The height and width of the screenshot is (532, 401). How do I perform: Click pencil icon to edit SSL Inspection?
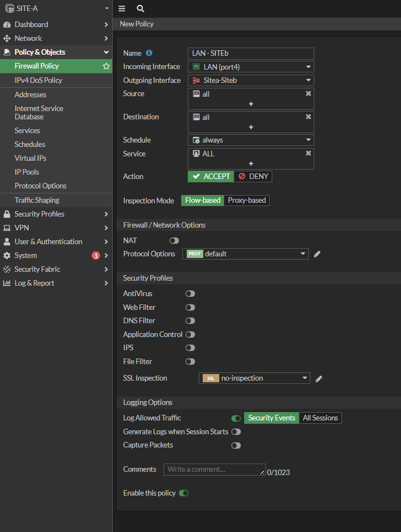click(x=319, y=378)
